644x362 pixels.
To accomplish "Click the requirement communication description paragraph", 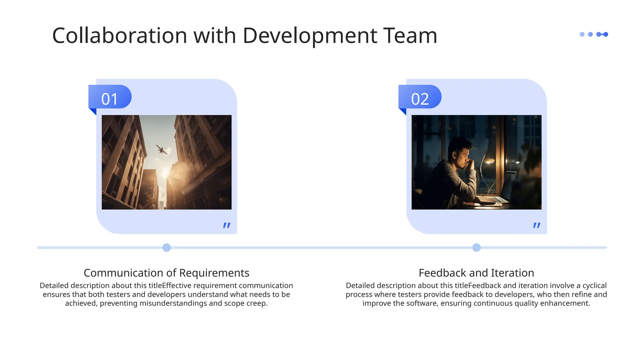I will pyautogui.click(x=166, y=294).
